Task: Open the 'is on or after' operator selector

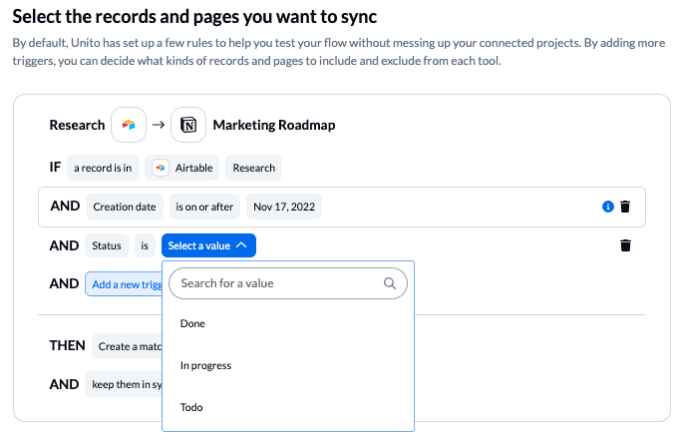Action: pyautogui.click(x=204, y=207)
